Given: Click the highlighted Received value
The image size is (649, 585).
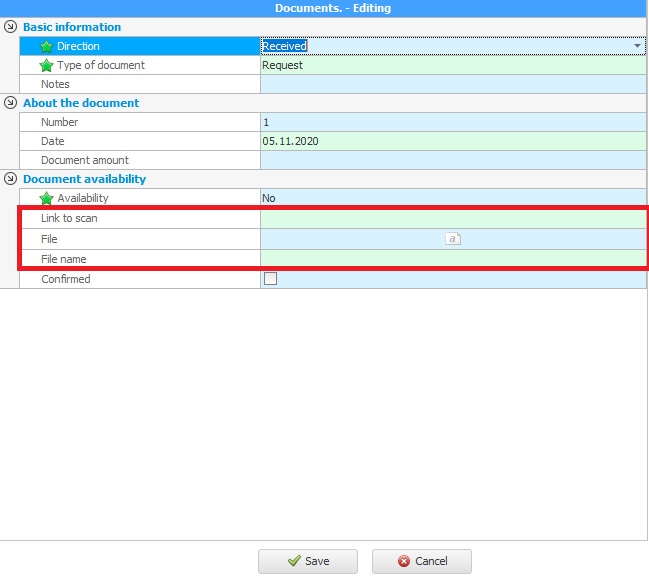Looking at the screenshot, I should (x=284, y=46).
